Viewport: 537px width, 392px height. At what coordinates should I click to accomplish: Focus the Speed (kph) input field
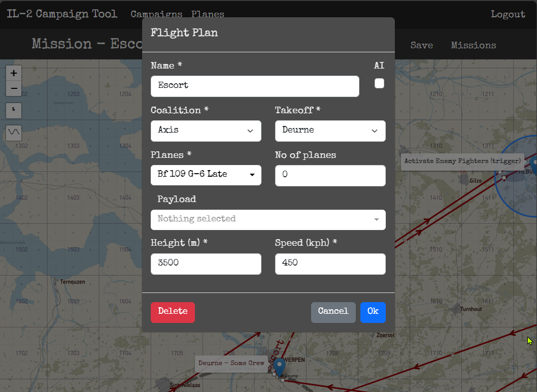330,264
